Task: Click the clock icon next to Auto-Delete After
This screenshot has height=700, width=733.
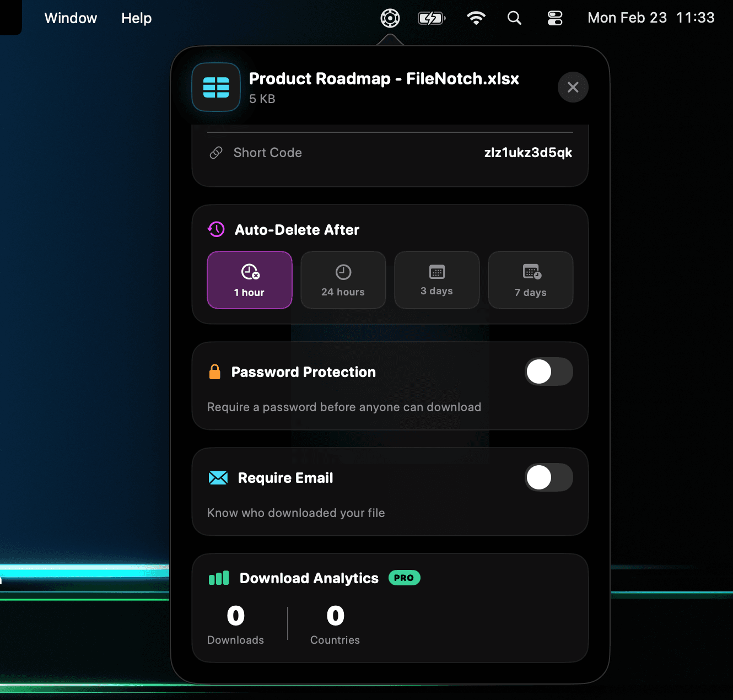Action: 215,229
